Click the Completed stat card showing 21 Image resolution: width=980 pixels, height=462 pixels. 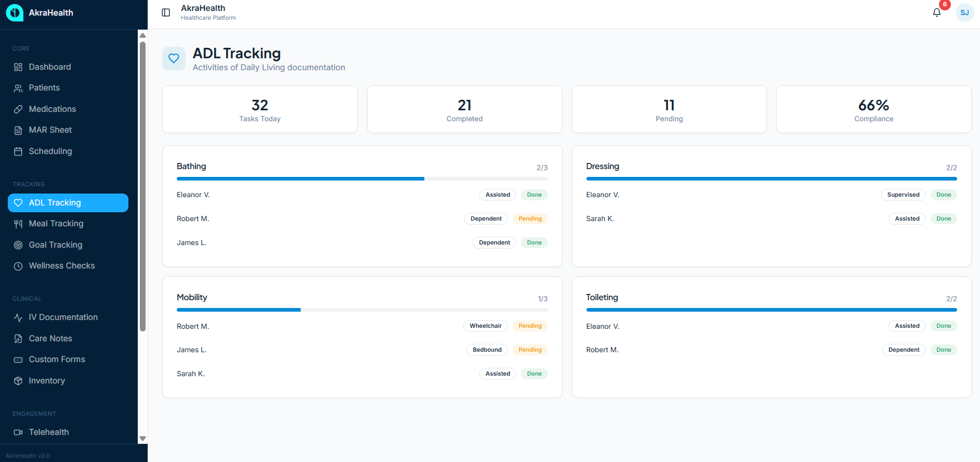pyautogui.click(x=465, y=109)
